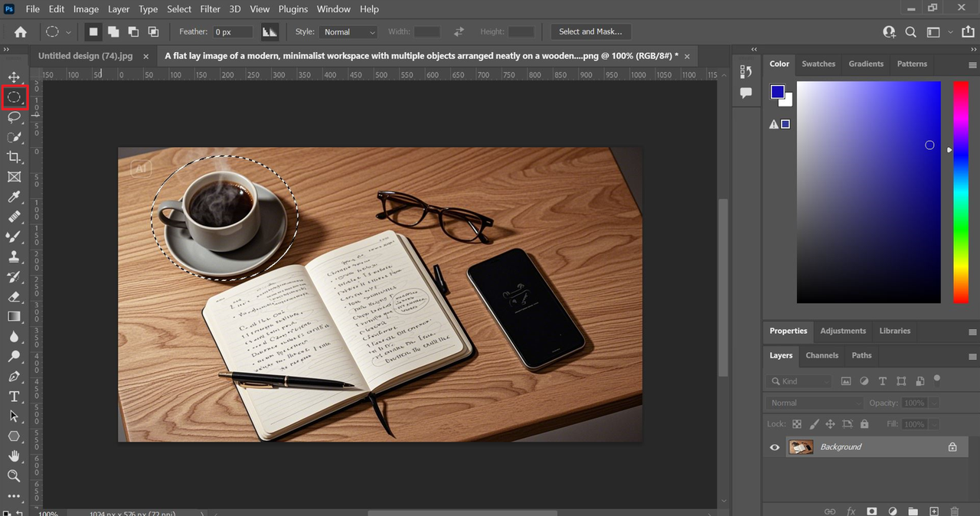
Task: Select the Blur tool
Action: point(14,336)
